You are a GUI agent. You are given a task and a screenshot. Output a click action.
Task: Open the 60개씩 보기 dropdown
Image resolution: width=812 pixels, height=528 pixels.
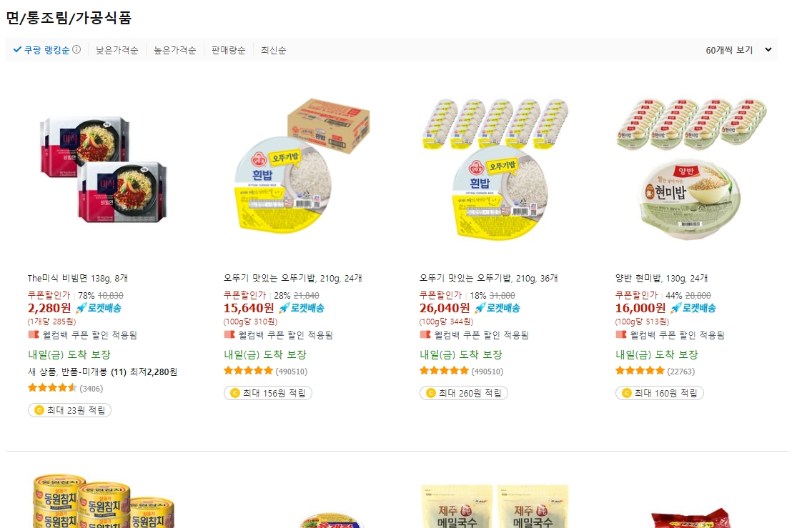(738, 50)
